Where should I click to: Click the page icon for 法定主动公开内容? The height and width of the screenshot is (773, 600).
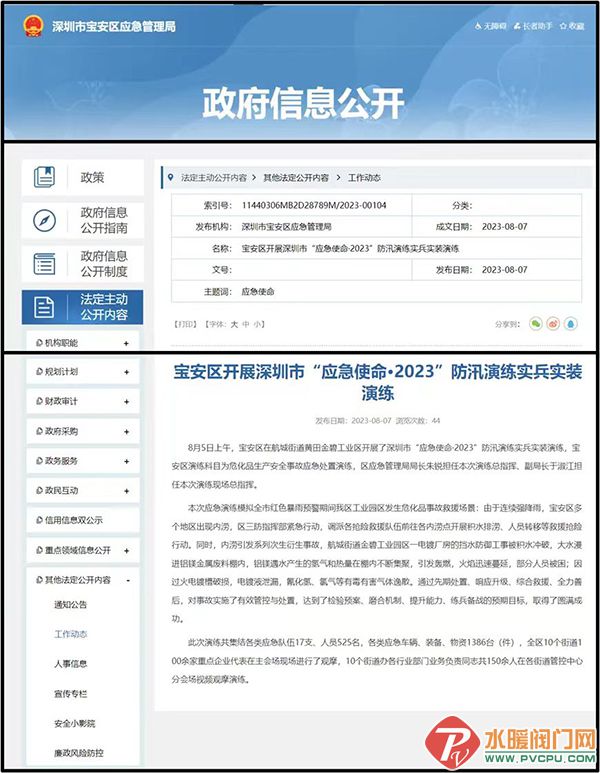(44, 307)
